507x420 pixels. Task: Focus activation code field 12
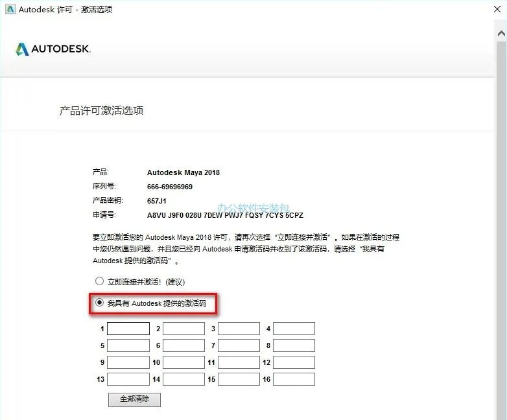294,362
